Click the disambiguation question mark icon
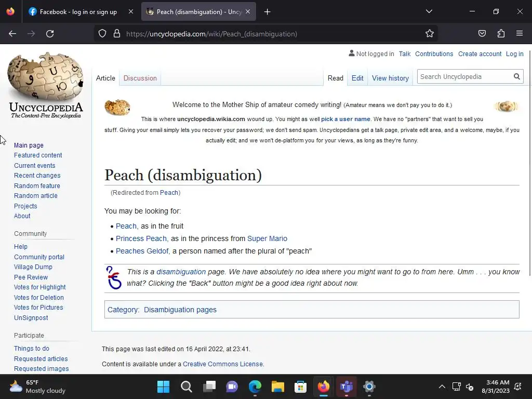This screenshot has width=532, height=399. point(114,277)
